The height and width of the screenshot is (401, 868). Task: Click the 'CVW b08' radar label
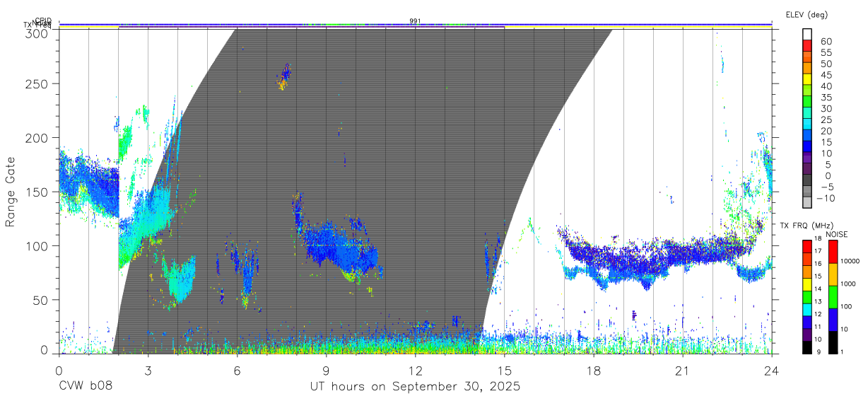pos(85,387)
